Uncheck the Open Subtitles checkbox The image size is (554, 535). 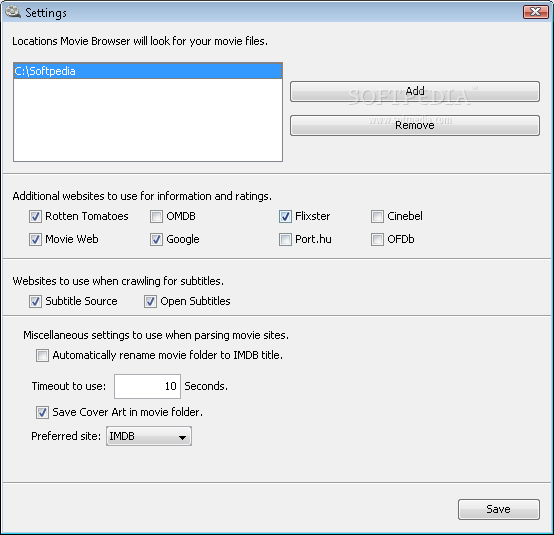150,301
